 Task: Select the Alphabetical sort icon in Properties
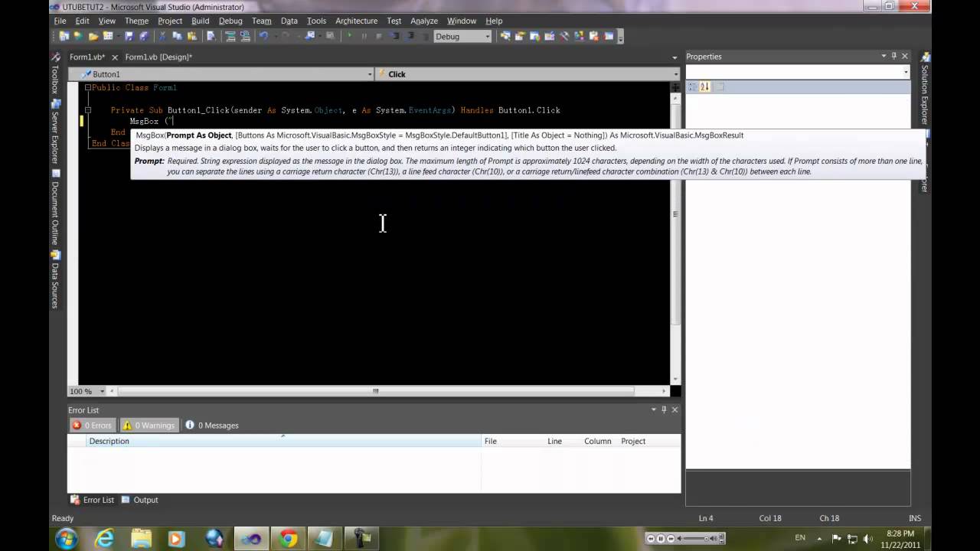coord(705,86)
